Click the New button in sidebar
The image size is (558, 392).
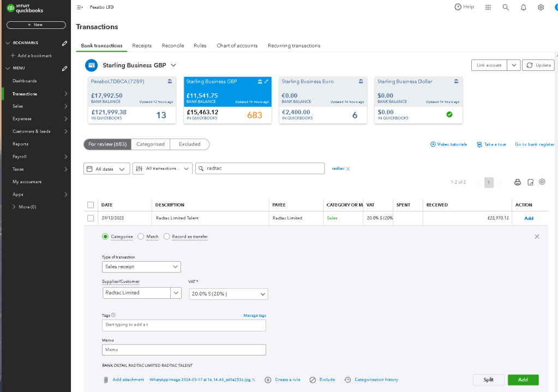point(36,25)
